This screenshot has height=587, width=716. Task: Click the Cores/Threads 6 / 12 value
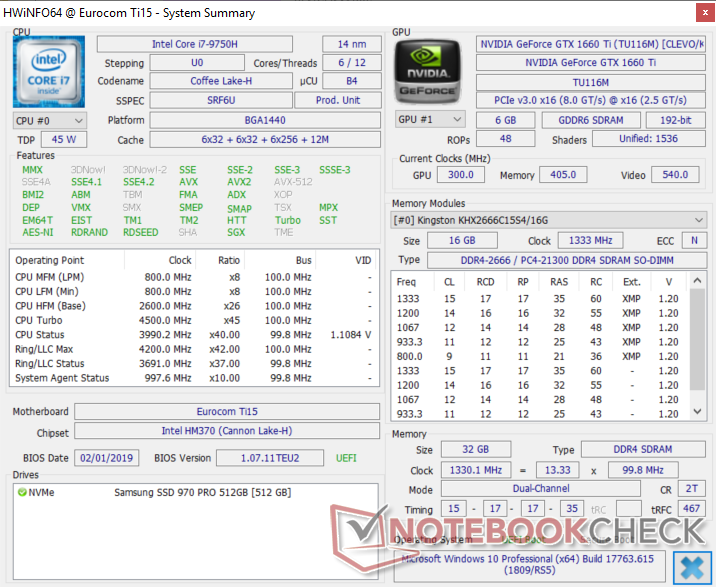[x=352, y=63]
